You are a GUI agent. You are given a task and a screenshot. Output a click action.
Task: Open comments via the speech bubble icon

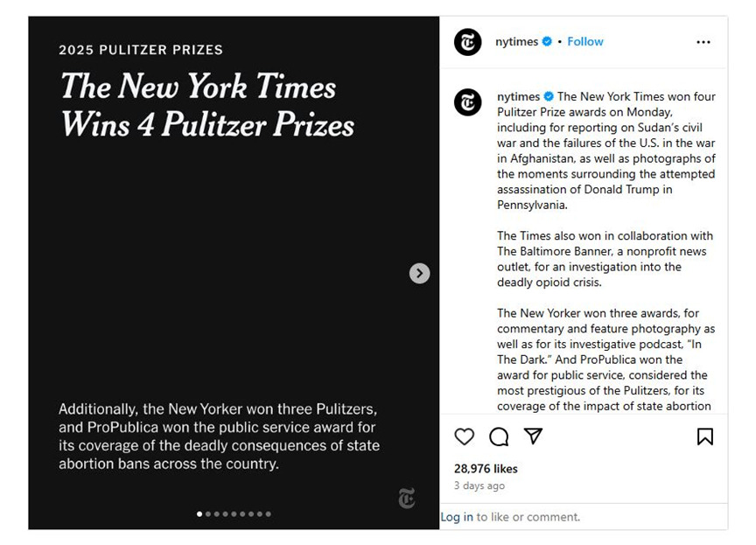tap(499, 437)
